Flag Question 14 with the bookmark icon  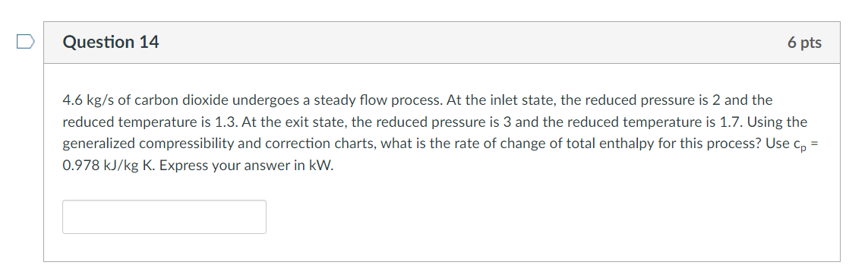26,42
